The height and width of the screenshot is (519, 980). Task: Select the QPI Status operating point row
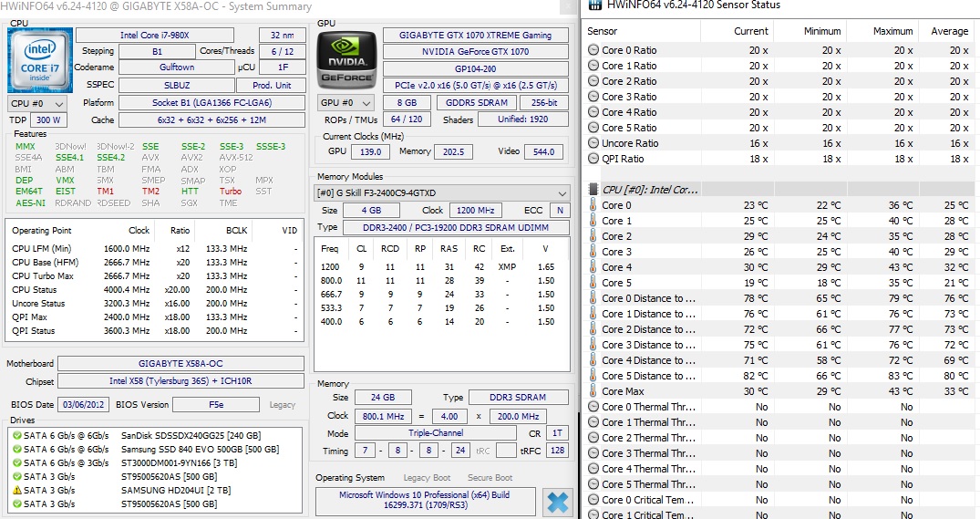click(154, 331)
